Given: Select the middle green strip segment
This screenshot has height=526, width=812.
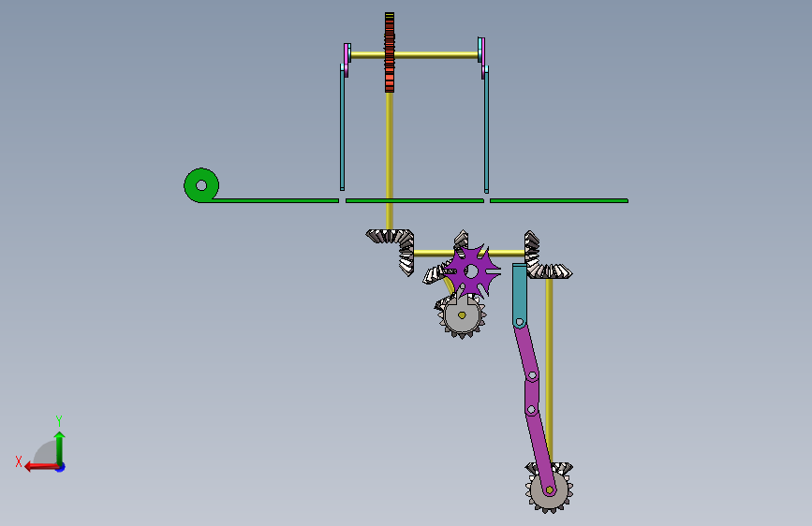Looking at the screenshot, I should point(415,201).
